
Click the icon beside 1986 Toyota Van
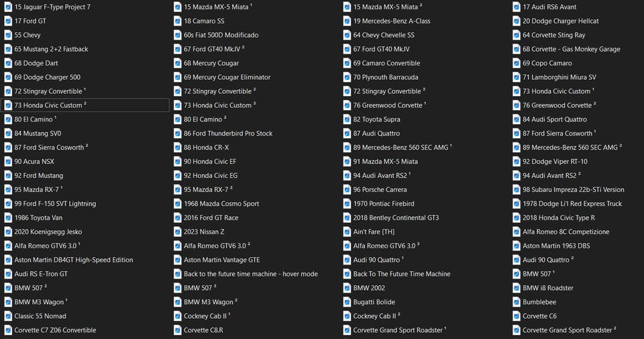coord(8,217)
